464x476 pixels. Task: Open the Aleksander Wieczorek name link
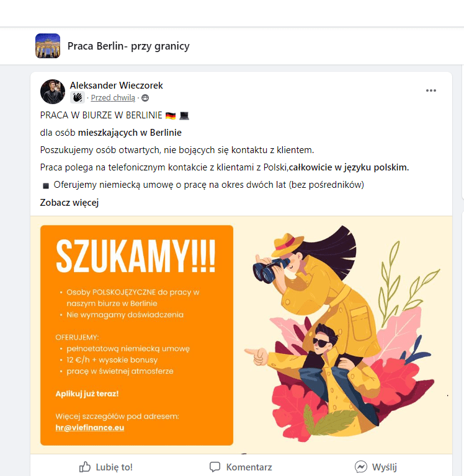[x=117, y=86]
